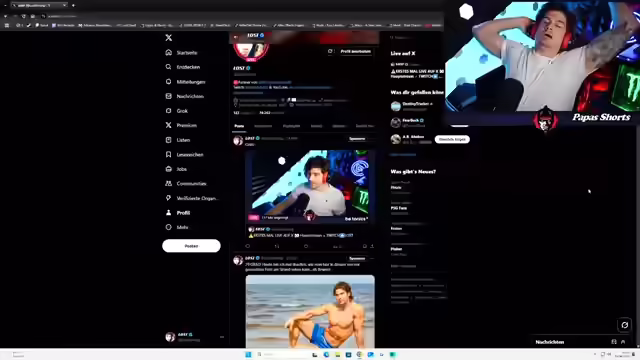Click author avatar on first post
This screenshot has width=640, height=360.
point(238,141)
